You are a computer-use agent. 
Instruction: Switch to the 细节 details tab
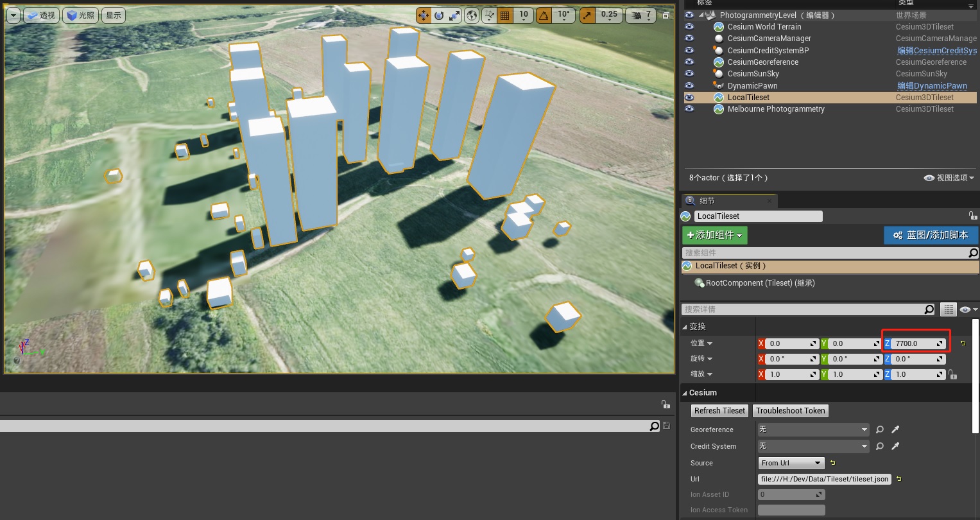coord(730,201)
